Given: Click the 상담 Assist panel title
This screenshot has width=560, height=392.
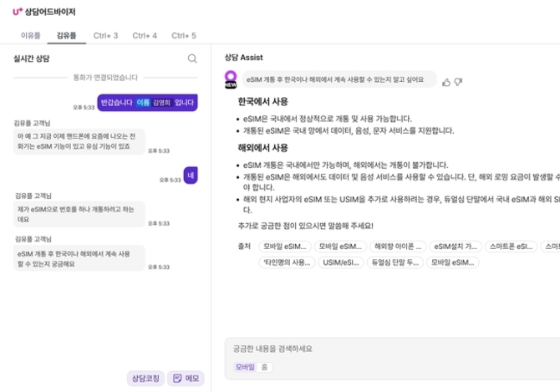Looking at the screenshot, I should point(243,58).
